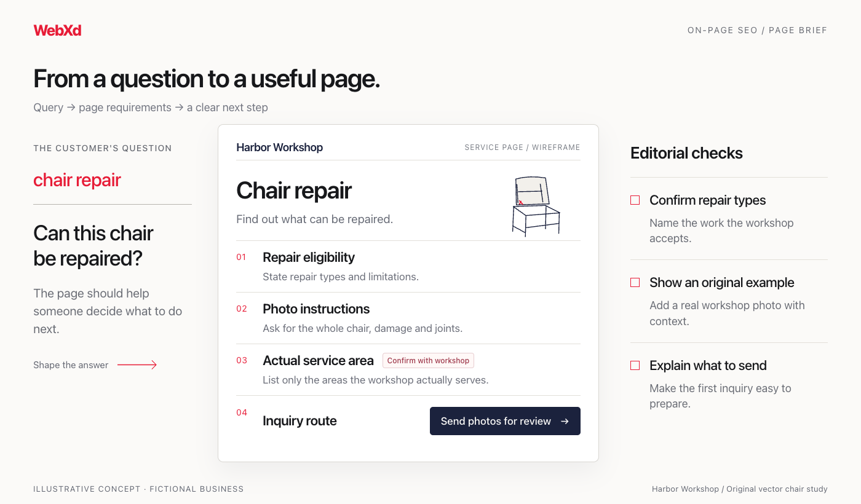
Task: Select the Shape the answer text
Action: click(x=71, y=365)
